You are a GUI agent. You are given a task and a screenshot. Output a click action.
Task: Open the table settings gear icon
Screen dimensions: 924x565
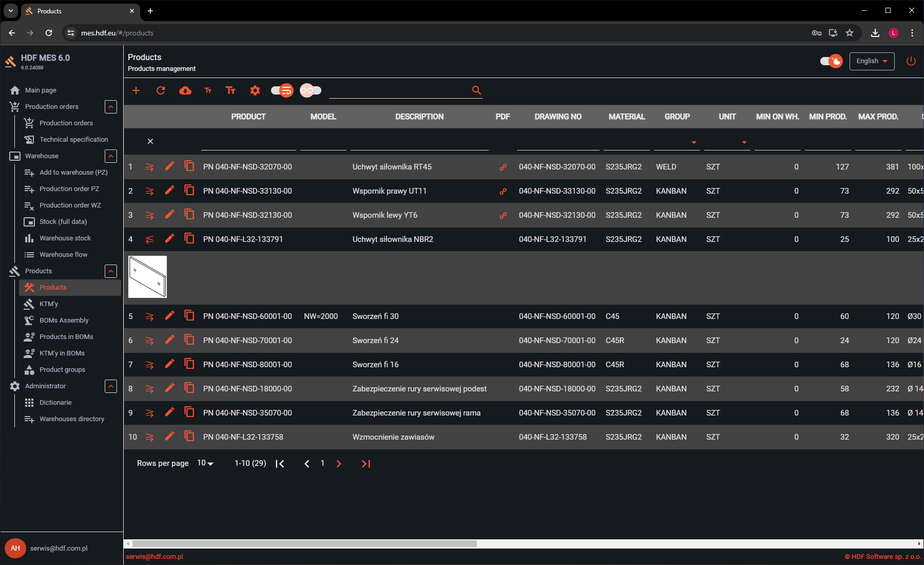(x=255, y=90)
